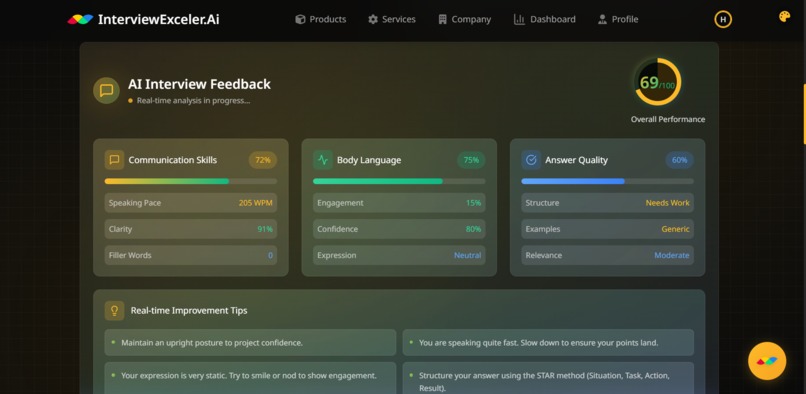This screenshot has height=394, width=806.
Task: Open the Company menu
Action: [465, 20]
